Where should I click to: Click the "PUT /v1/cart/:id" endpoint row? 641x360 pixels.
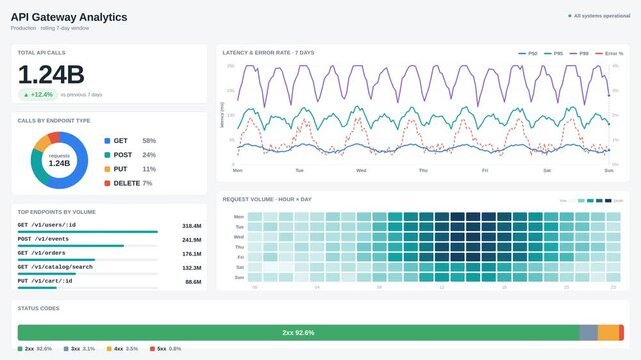tap(110, 284)
